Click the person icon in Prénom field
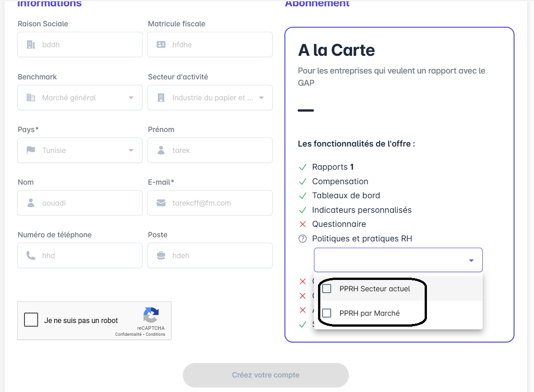 click(x=161, y=150)
